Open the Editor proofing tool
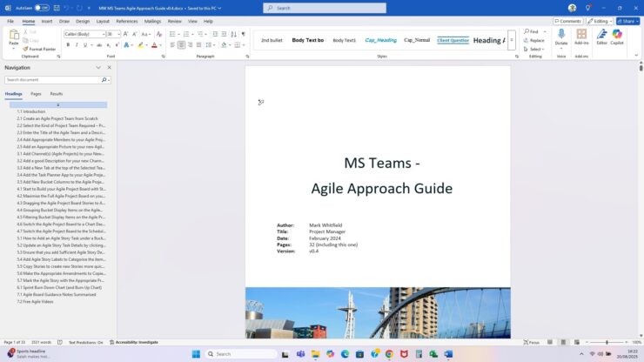The height and width of the screenshot is (362, 644). pyautogui.click(x=601, y=36)
